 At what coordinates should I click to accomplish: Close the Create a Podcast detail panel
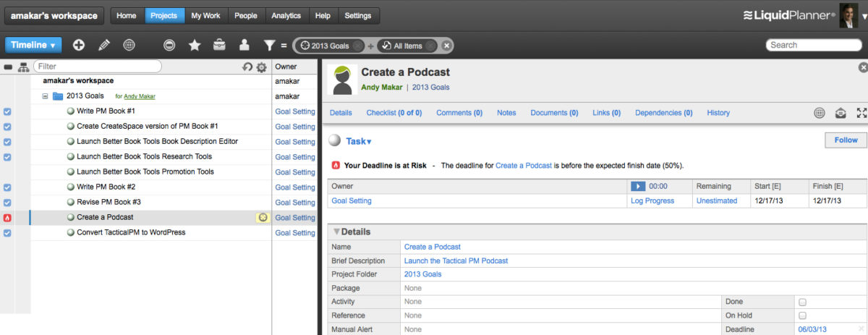862,67
